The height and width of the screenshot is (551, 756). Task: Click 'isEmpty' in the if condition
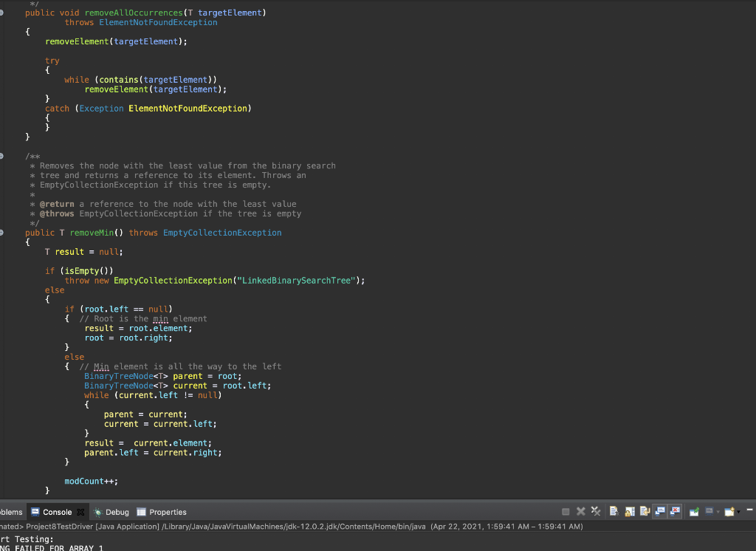pyautogui.click(x=81, y=270)
